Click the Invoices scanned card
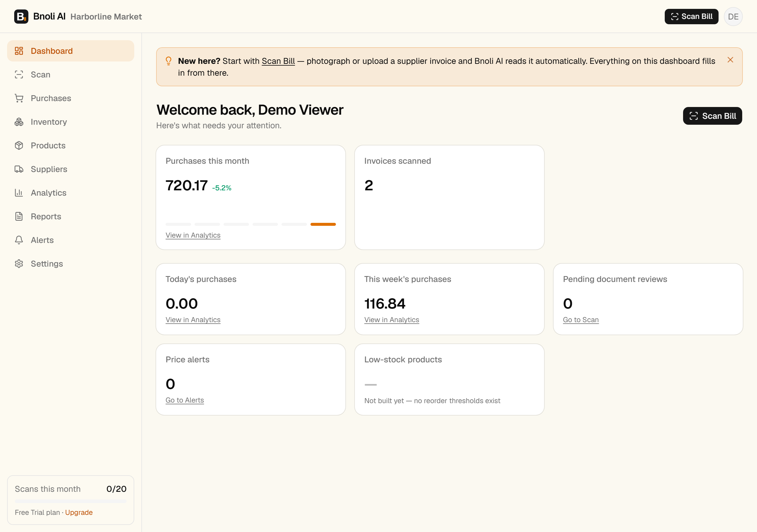The height and width of the screenshot is (532, 757). pos(449,197)
